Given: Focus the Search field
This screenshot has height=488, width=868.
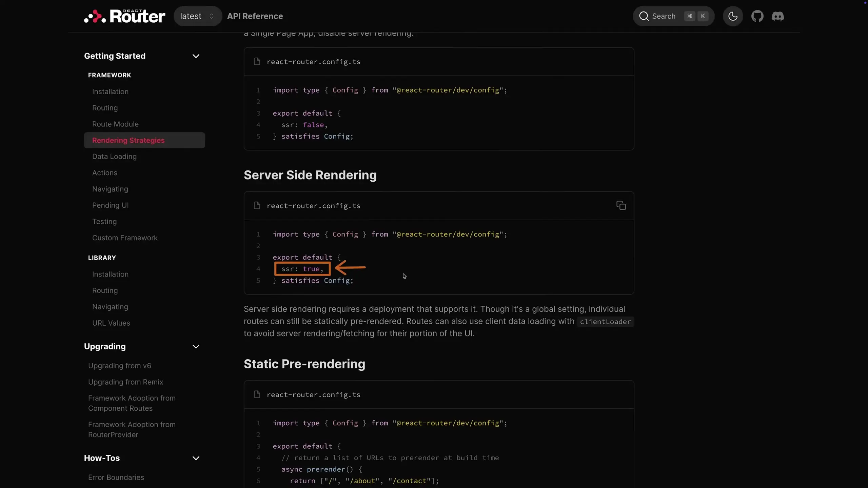Looking at the screenshot, I should (x=673, y=16).
